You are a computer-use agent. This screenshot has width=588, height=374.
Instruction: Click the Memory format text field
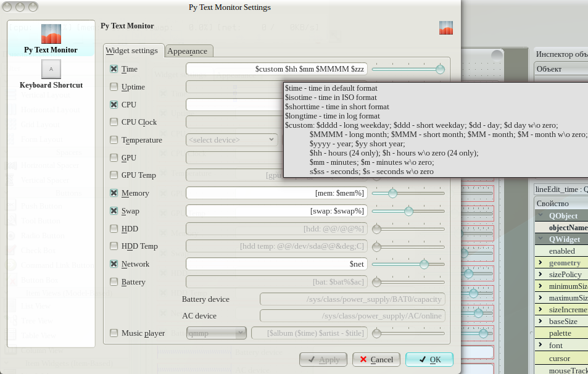coord(276,193)
